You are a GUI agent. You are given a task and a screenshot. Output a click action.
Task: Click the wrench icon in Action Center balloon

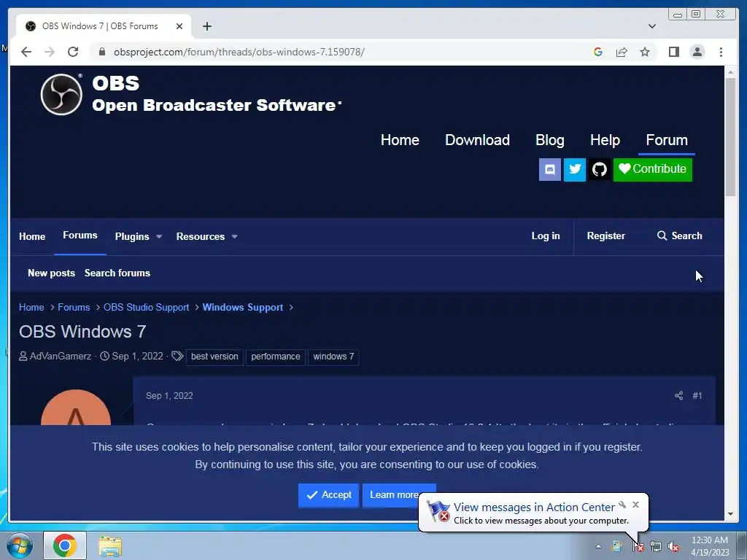(622, 505)
